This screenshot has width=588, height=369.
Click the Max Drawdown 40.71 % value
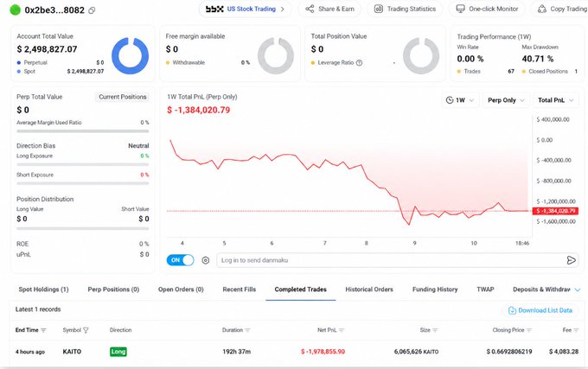point(537,59)
